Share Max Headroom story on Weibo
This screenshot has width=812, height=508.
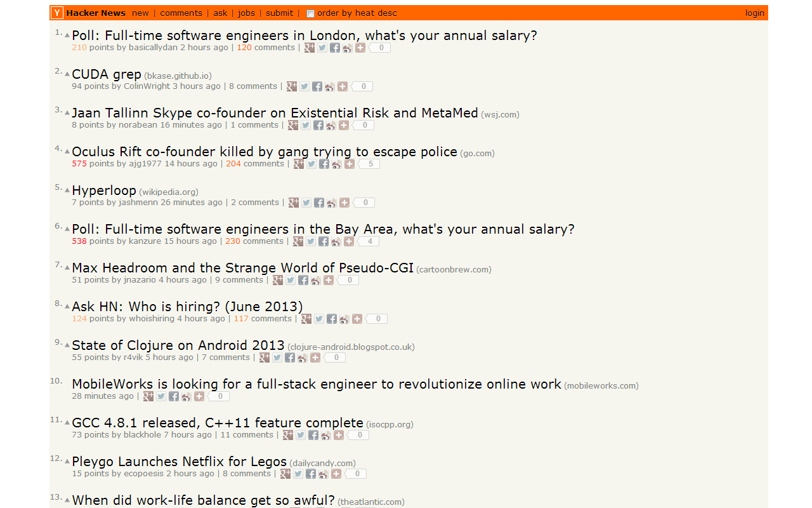point(316,280)
